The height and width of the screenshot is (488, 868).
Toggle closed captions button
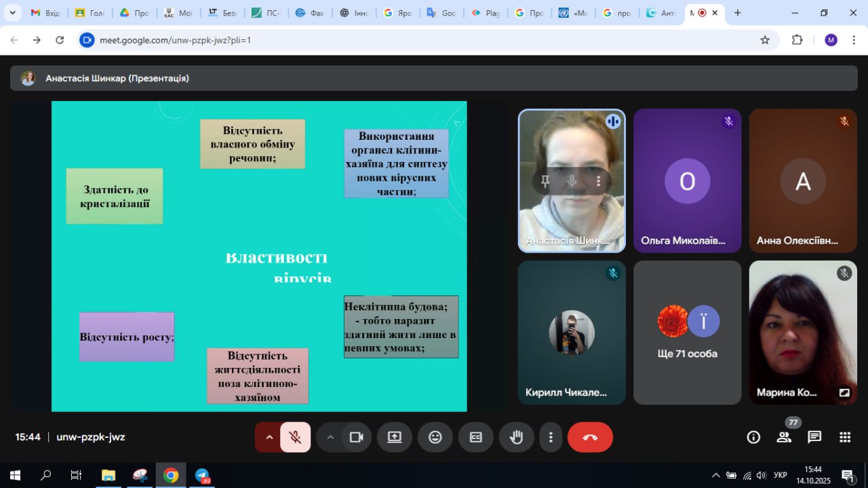tap(476, 437)
